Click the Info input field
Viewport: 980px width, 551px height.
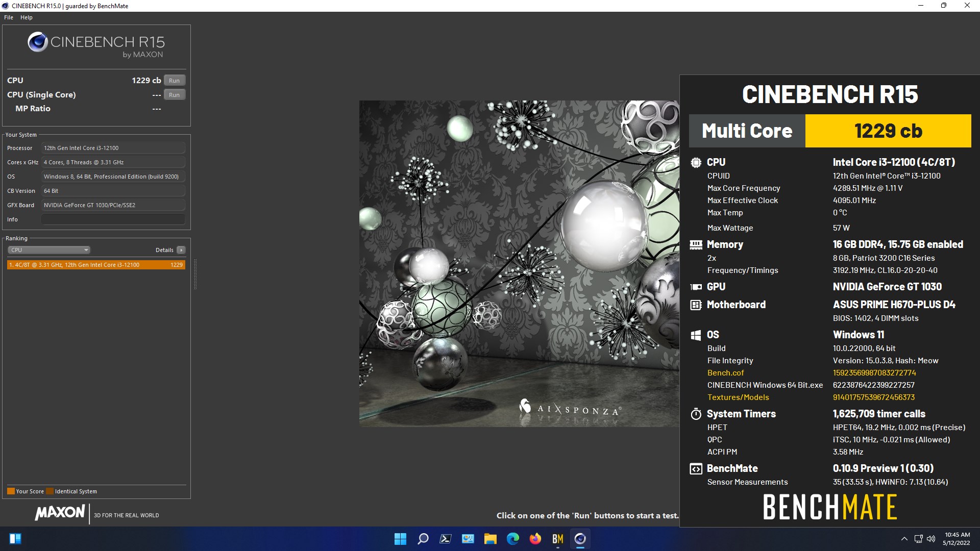coord(113,219)
